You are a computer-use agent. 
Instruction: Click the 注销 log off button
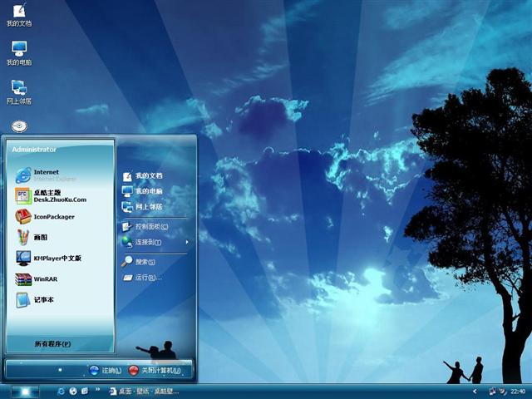106,370
